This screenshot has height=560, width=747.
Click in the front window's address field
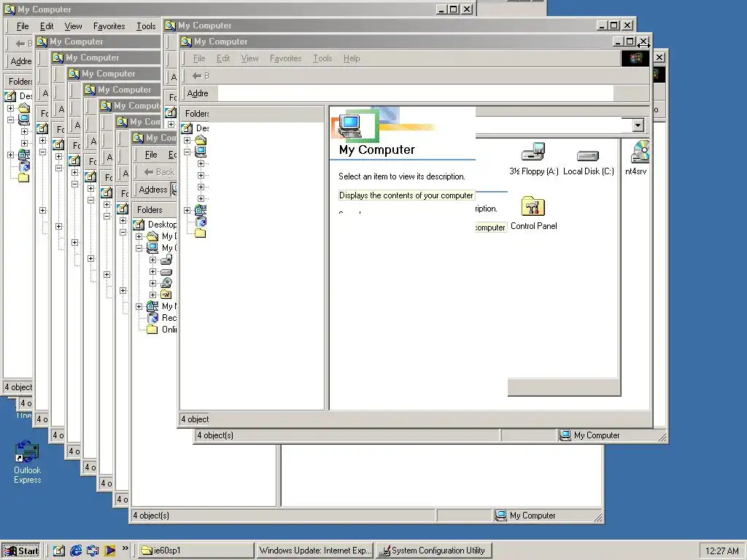pos(415,93)
